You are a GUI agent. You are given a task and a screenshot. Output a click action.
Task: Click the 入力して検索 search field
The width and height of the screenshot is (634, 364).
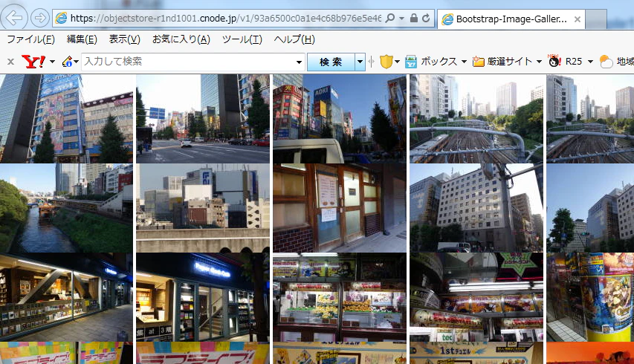click(x=188, y=62)
